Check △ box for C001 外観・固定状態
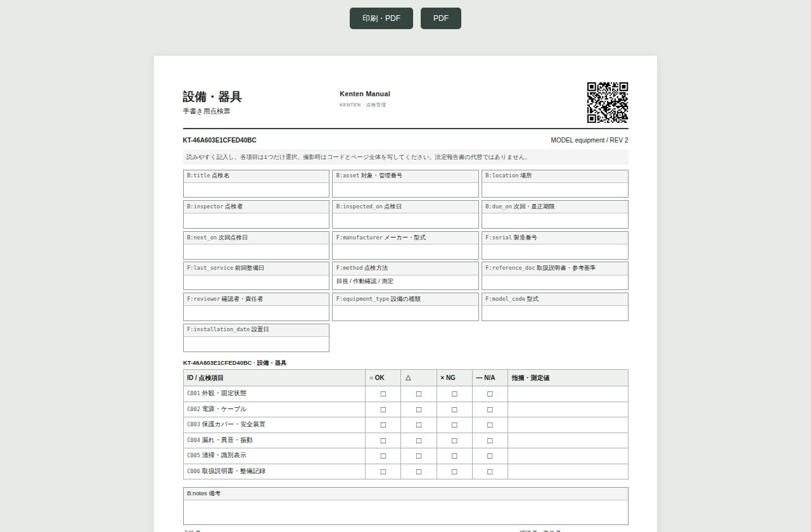Image resolution: width=811 pixels, height=532 pixels. pos(419,394)
